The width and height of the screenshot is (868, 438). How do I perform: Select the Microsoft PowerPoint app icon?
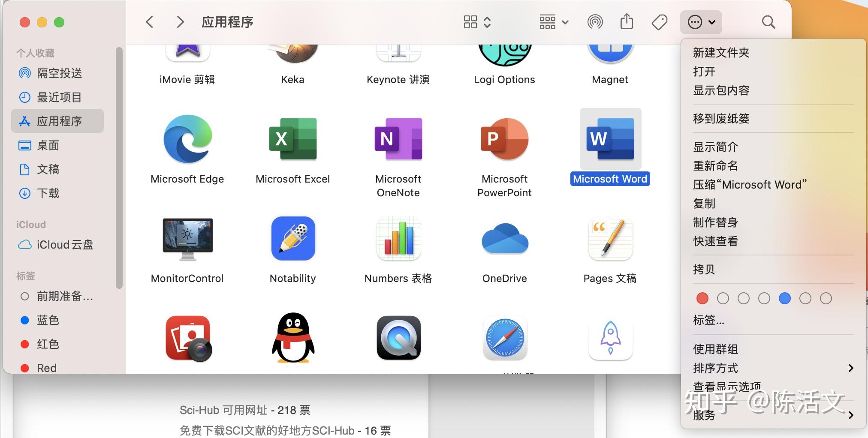(x=504, y=139)
